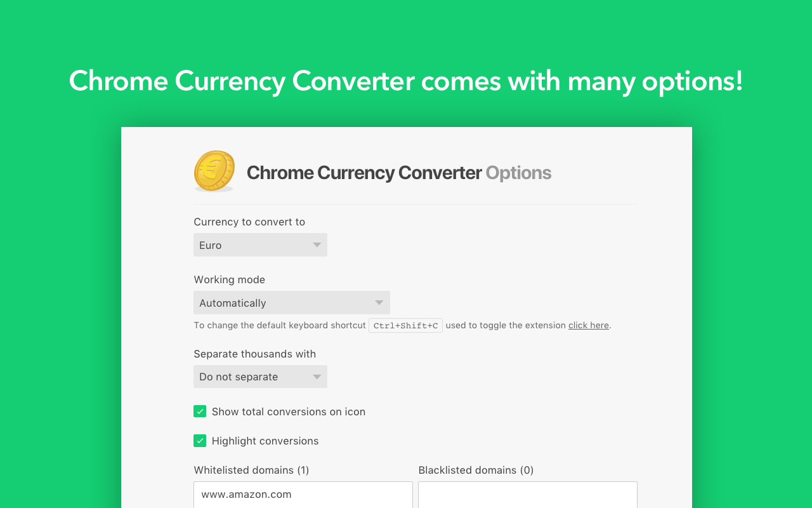Click the Blacklisted domains (0) label
This screenshot has width=812, height=508.
[x=476, y=470]
